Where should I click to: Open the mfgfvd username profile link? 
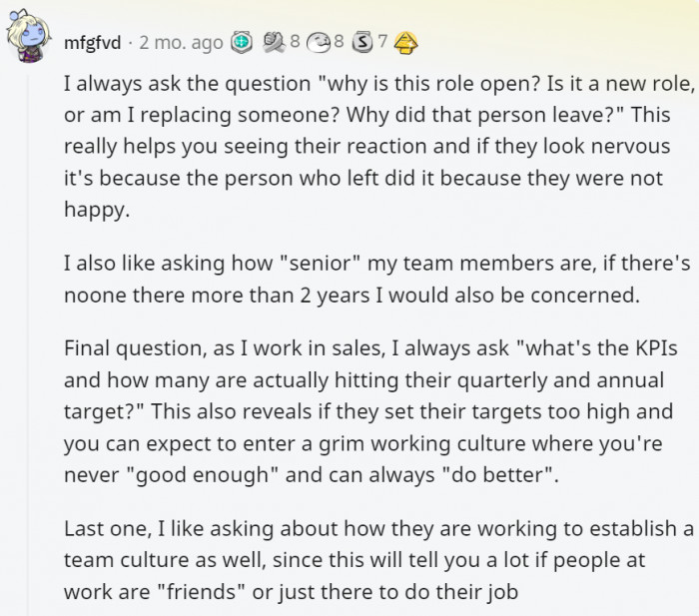point(92,43)
